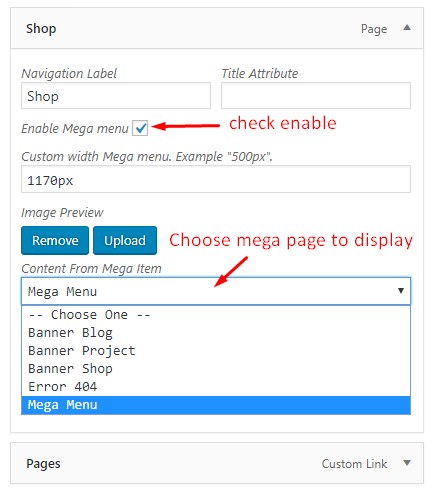Click the Remove image button
Viewport: 435px width, 489px height.
tap(55, 240)
